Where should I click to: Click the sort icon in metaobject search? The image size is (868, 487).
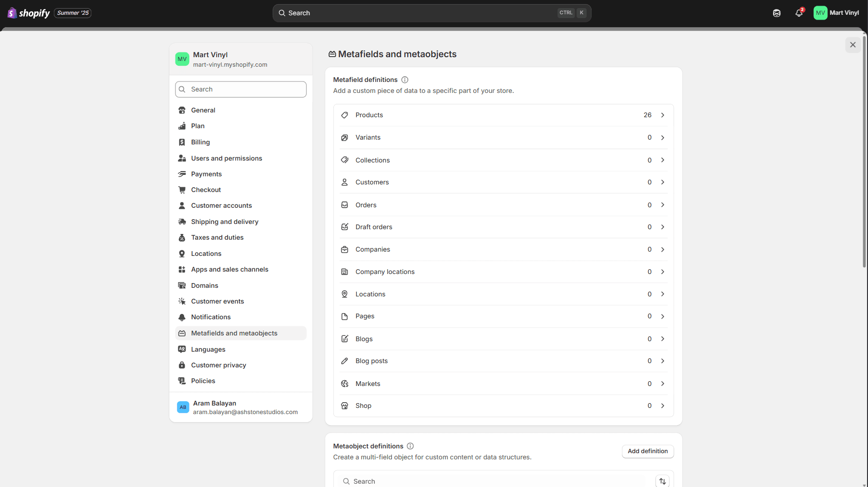pyautogui.click(x=662, y=481)
